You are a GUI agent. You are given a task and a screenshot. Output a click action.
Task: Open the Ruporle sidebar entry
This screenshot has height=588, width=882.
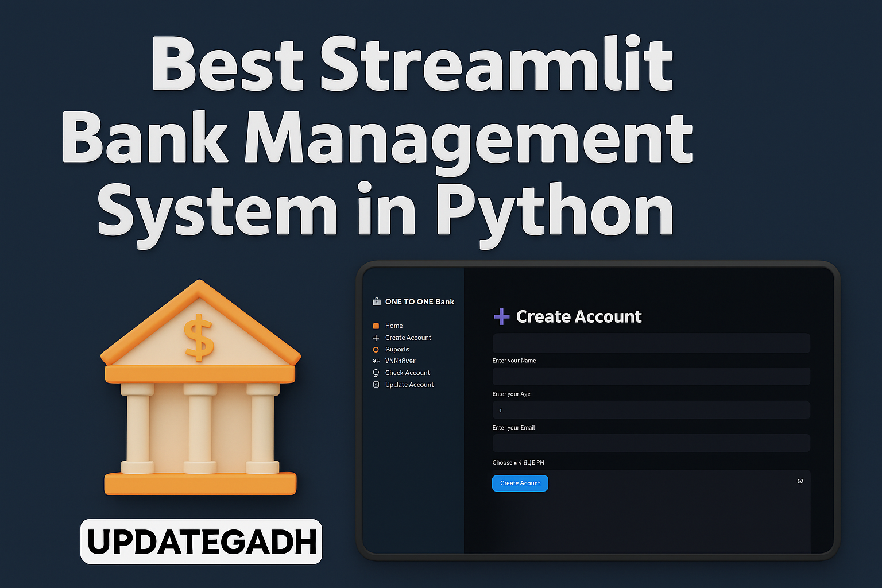(x=397, y=349)
